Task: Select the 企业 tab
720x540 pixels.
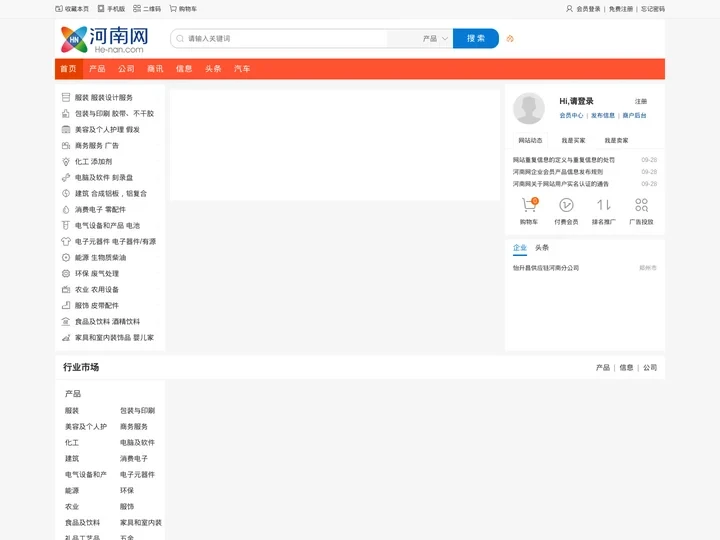Action: 520,248
